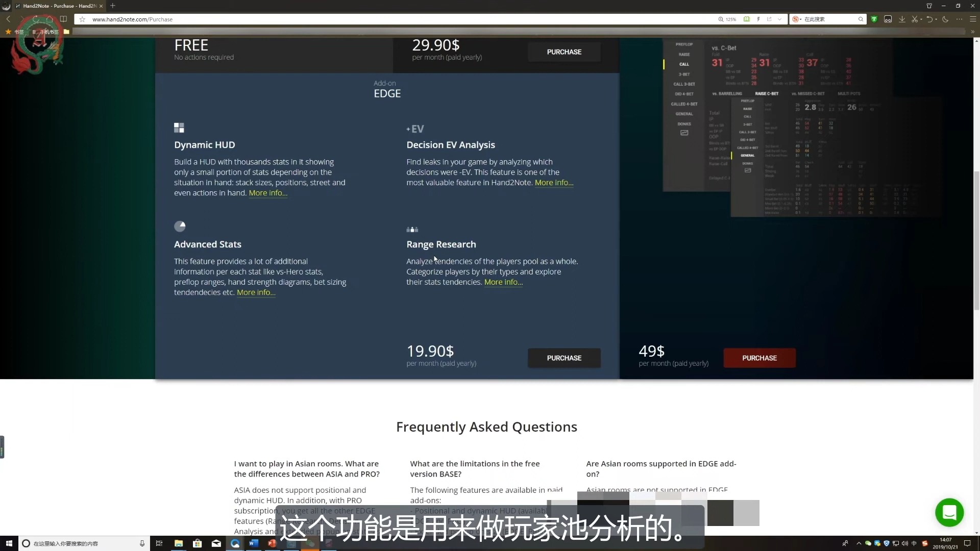980x551 pixels.
Task: Click the taskbar clock 14:07
Action: [945, 543]
